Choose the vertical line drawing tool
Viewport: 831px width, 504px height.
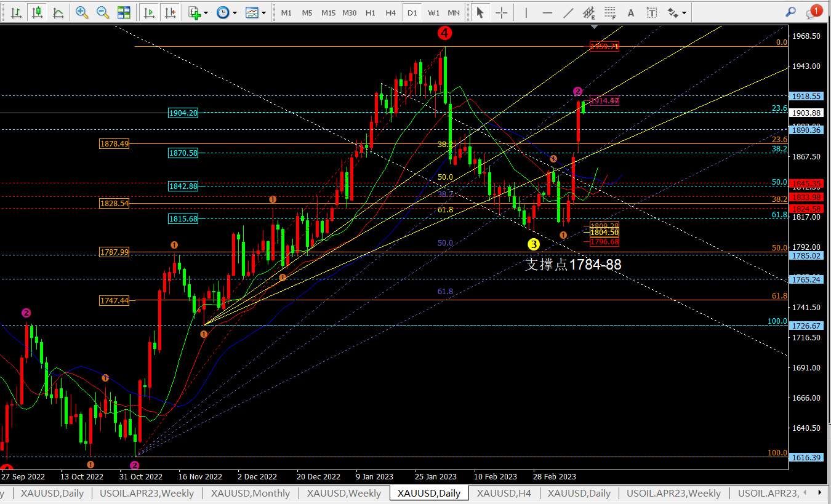pyautogui.click(x=526, y=12)
